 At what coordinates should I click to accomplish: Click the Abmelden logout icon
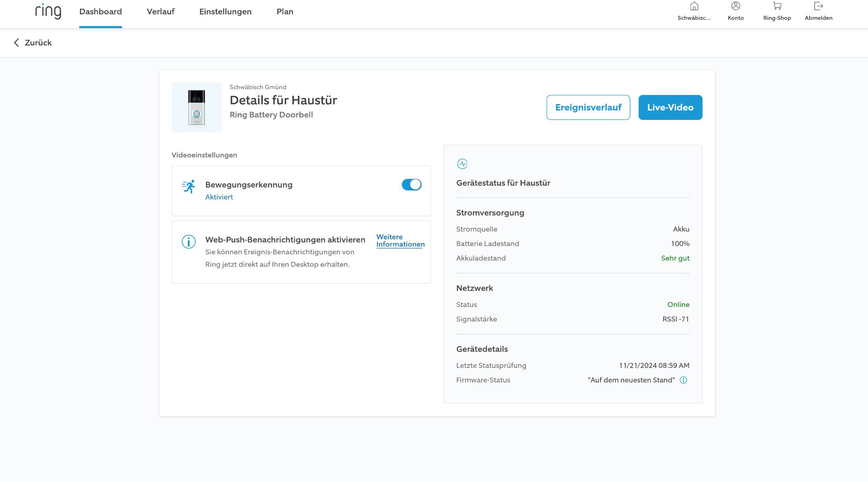click(x=818, y=6)
